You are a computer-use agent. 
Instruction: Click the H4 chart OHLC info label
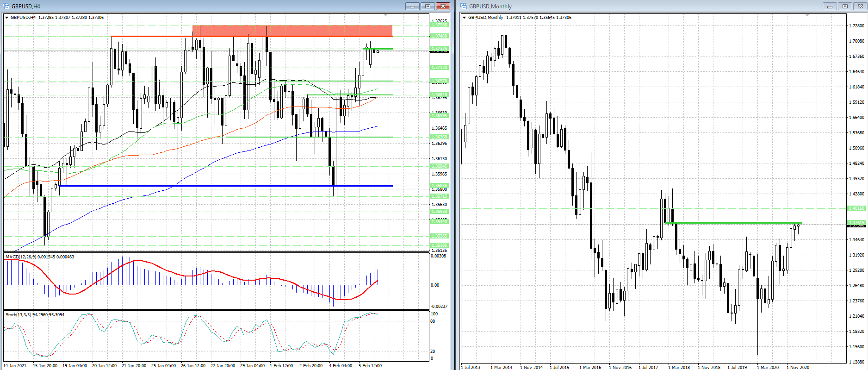coord(57,18)
